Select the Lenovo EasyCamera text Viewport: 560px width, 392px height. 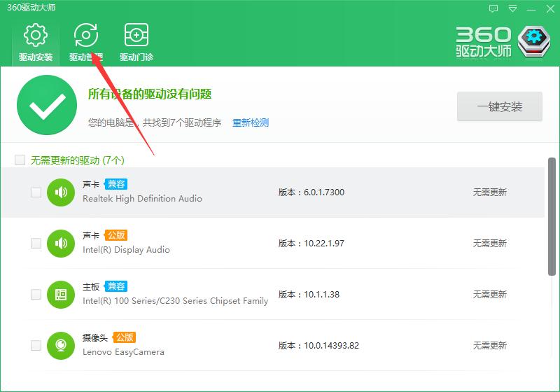pyautogui.click(x=123, y=351)
